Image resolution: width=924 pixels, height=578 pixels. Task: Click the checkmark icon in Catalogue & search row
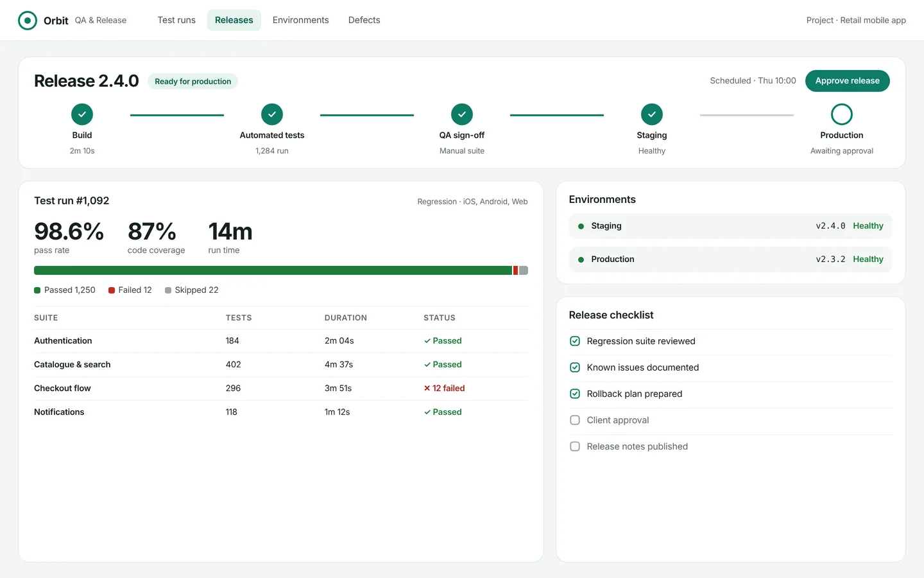click(x=427, y=365)
